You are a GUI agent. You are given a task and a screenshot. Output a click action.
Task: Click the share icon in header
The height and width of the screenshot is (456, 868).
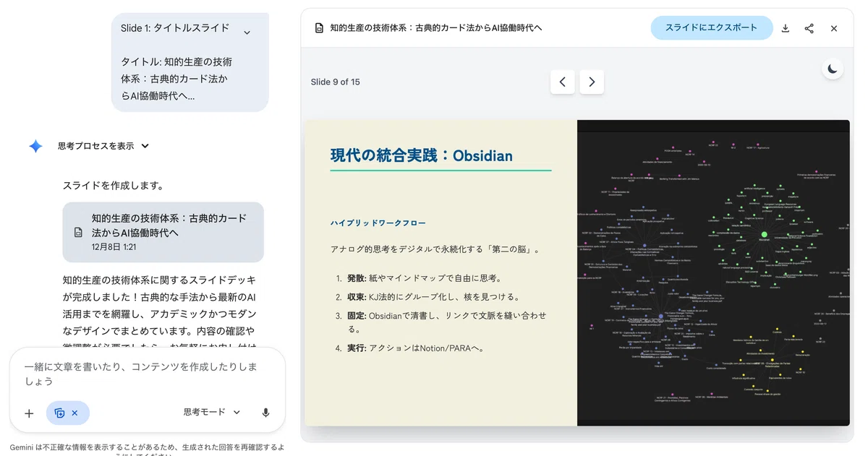(x=809, y=28)
